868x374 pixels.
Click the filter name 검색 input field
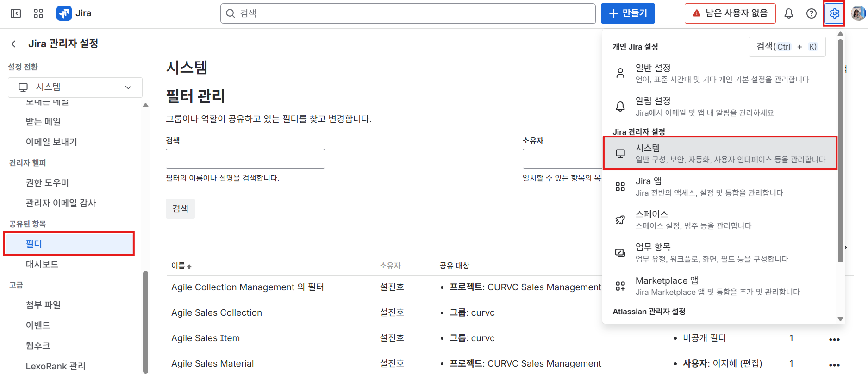click(245, 159)
